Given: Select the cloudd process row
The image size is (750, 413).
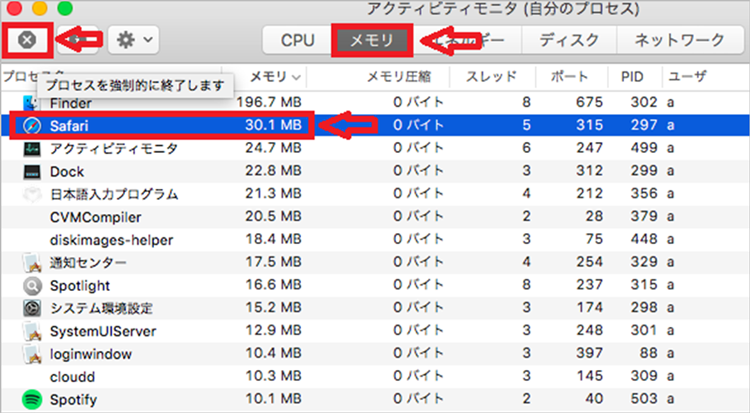Looking at the screenshot, I should (375, 377).
